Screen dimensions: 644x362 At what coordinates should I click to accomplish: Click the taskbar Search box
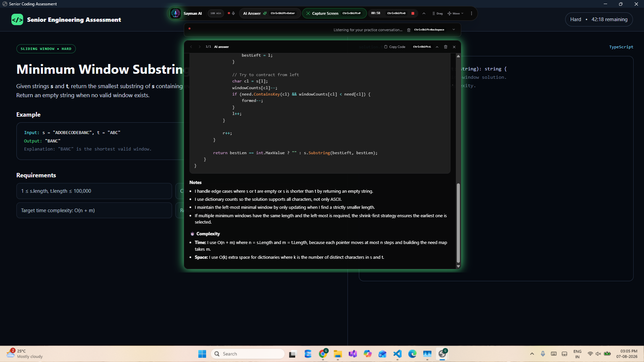point(248,354)
